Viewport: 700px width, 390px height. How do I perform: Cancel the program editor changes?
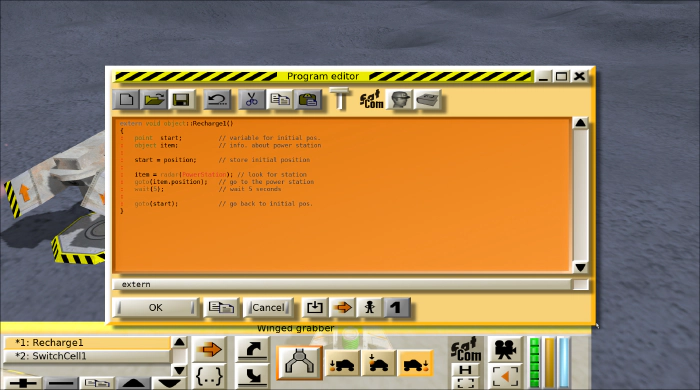[x=268, y=307]
